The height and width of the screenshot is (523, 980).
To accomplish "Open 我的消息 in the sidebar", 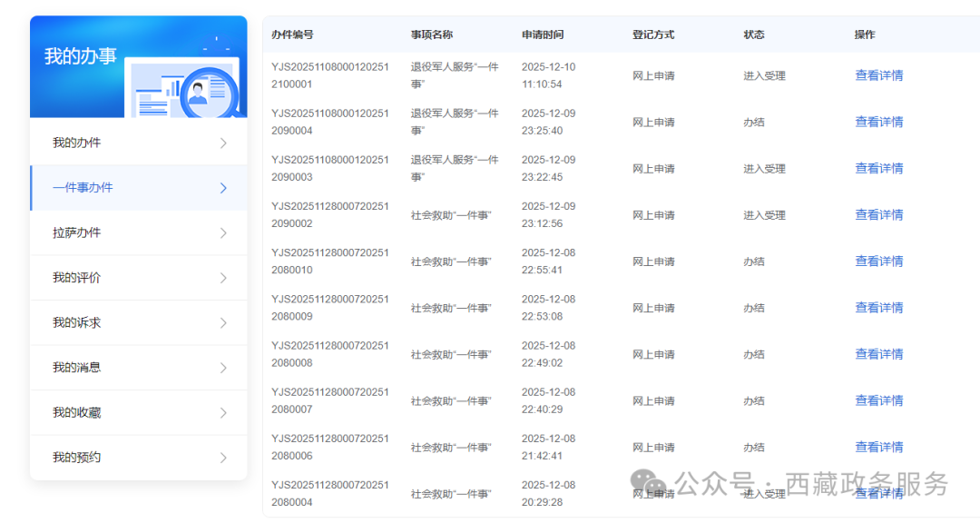I will coord(77,368).
